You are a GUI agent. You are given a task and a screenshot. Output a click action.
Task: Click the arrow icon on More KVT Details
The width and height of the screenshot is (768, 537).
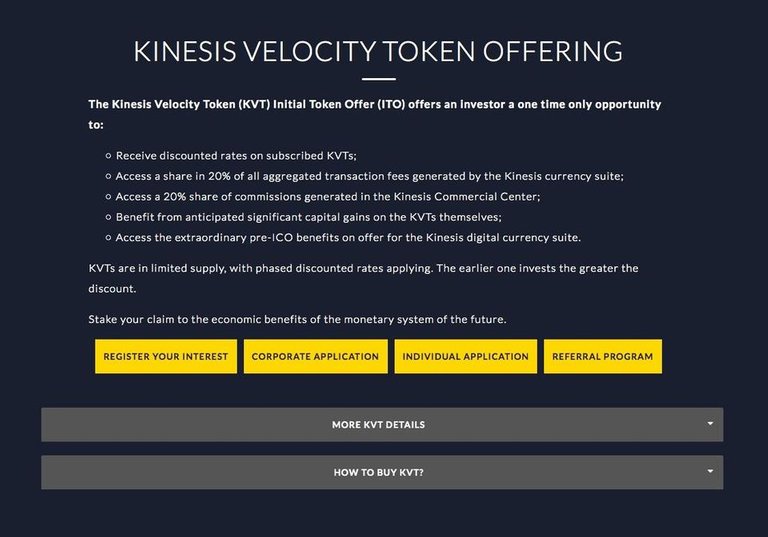click(x=710, y=423)
